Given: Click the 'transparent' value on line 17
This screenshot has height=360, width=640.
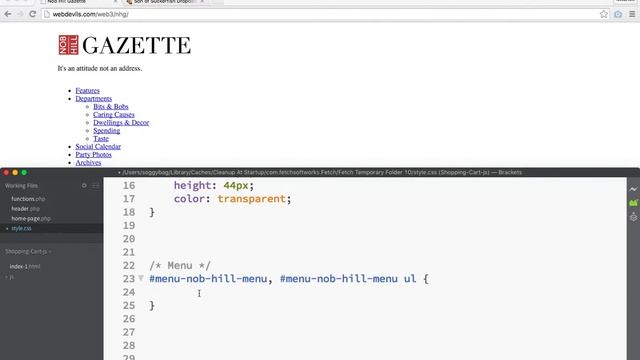Looking at the screenshot, I should point(251,199).
